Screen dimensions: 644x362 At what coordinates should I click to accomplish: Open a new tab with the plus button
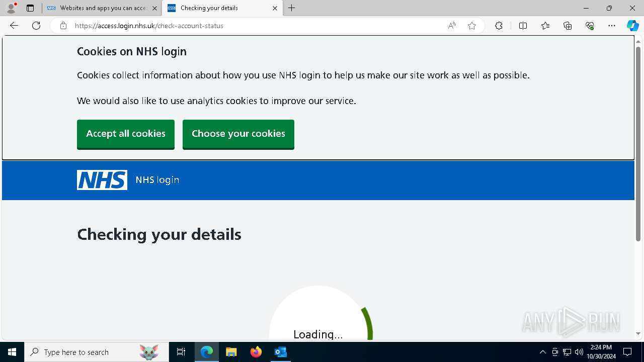click(x=292, y=8)
